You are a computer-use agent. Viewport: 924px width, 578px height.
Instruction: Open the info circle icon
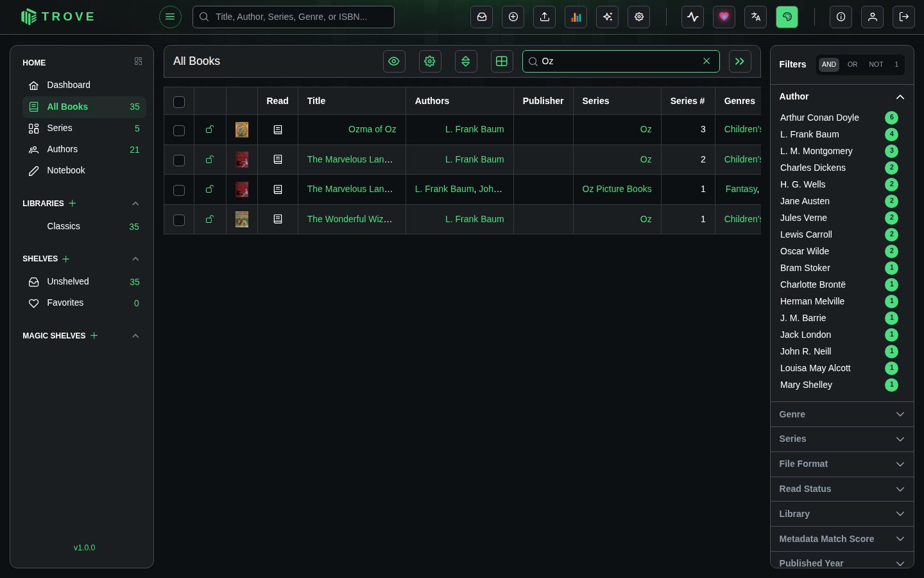pos(841,17)
